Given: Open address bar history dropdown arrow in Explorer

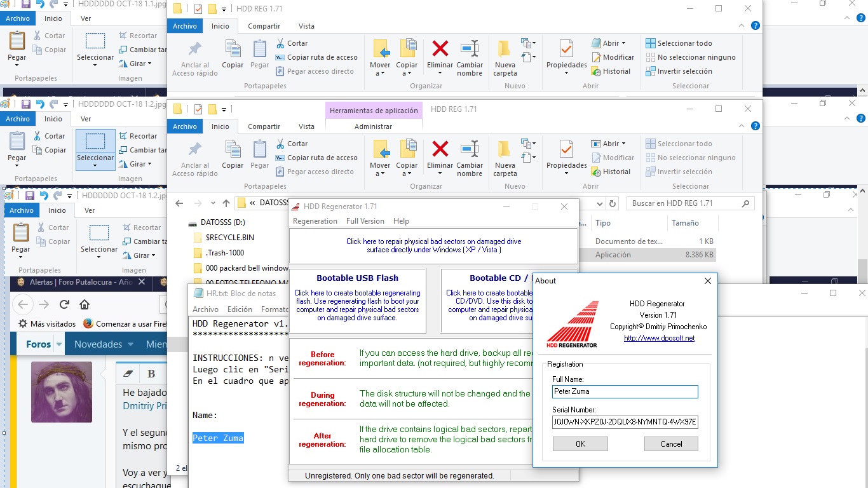Looking at the screenshot, I should (600, 204).
